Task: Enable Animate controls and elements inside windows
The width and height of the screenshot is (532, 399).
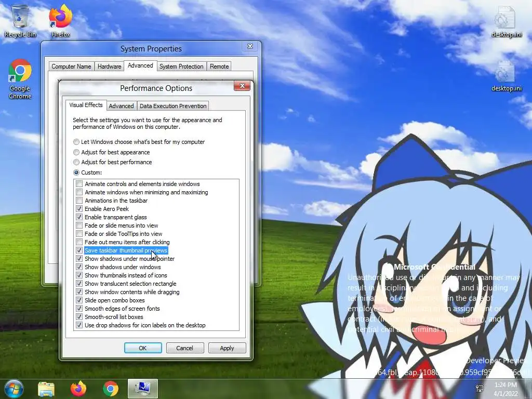Action: [x=79, y=184]
